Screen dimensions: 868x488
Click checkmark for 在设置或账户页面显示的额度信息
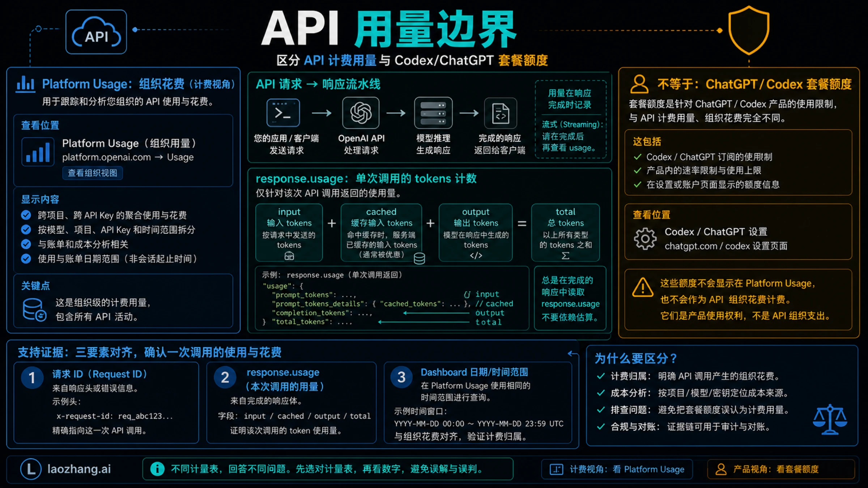(638, 184)
